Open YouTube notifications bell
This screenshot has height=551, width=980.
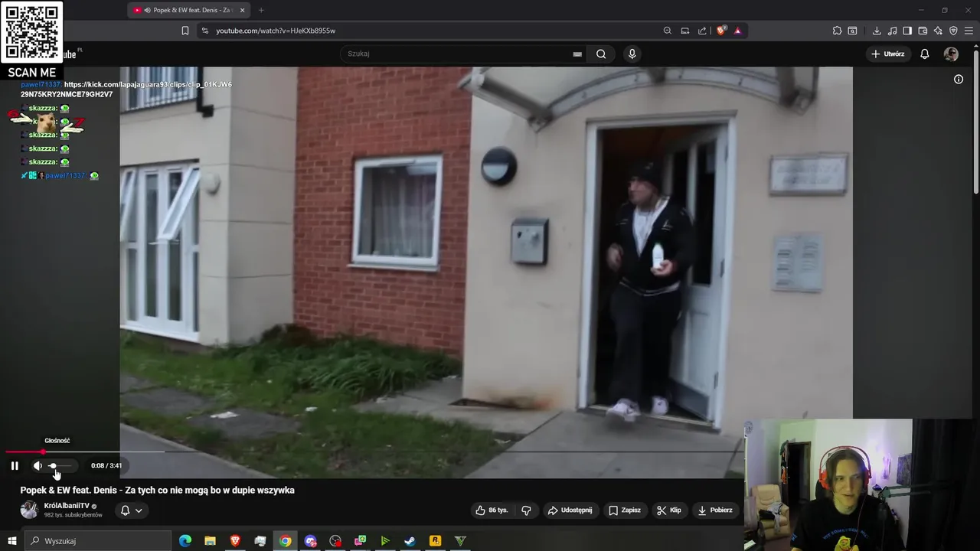click(x=925, y=54)
